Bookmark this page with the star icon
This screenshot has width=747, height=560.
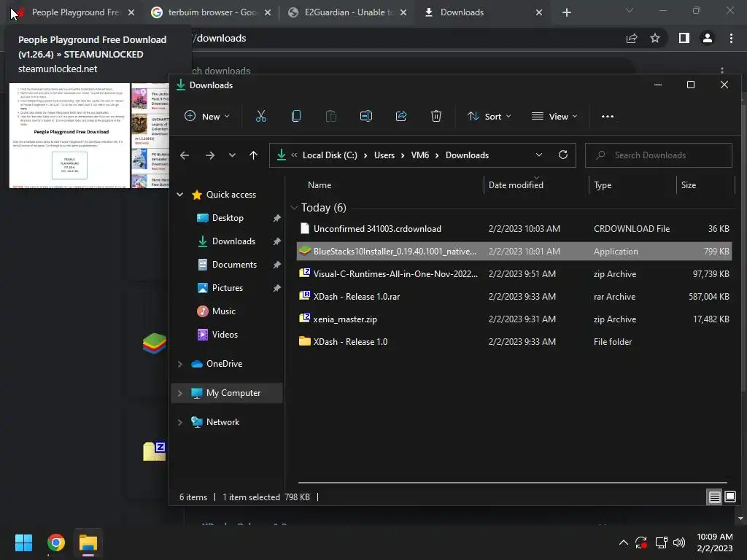(x=655, y=38)
